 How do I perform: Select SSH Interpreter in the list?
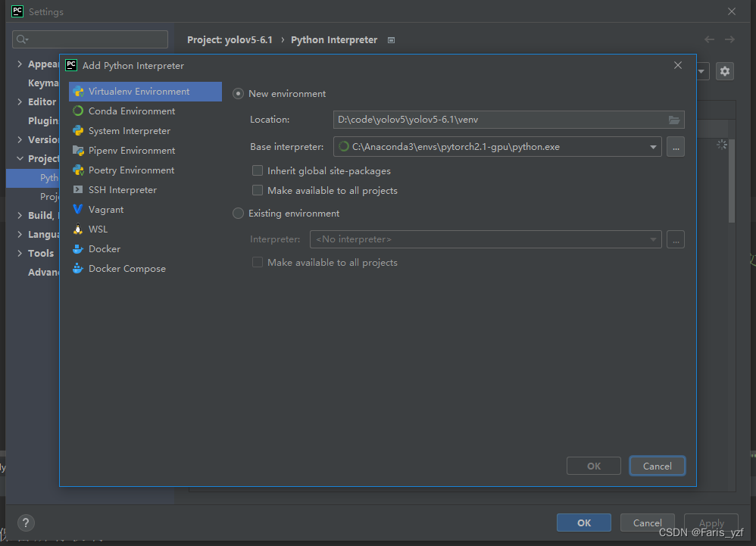click(x=145, y=190)
